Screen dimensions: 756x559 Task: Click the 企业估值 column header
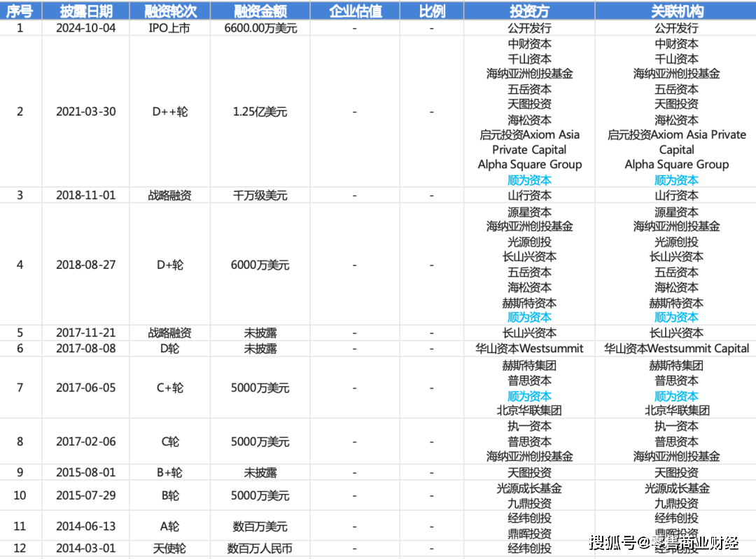[x=355, y=11]
